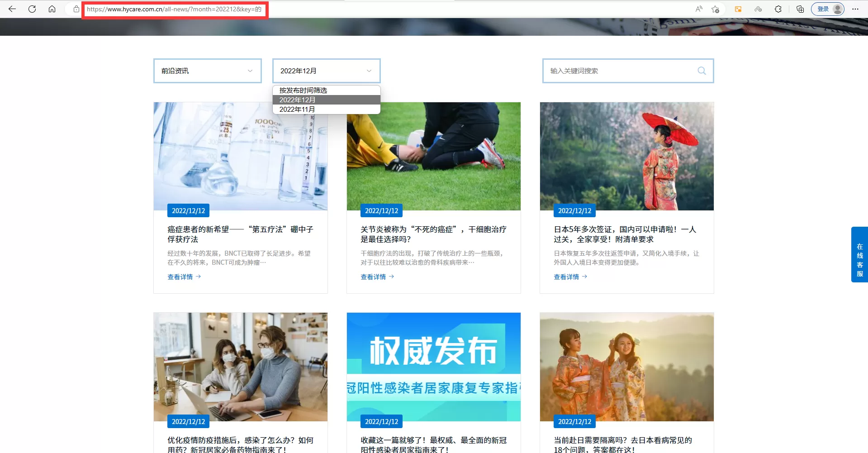The height and width of the screenshot is (453, 868).
Task: Click the magnifier search icon
Action: (x=702, y=71)
